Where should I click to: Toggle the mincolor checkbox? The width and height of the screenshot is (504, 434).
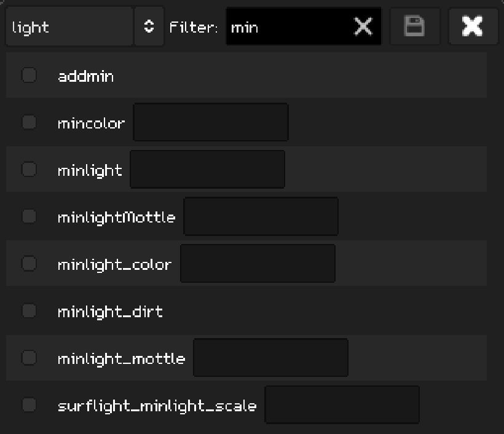click(x=29, y=122)
